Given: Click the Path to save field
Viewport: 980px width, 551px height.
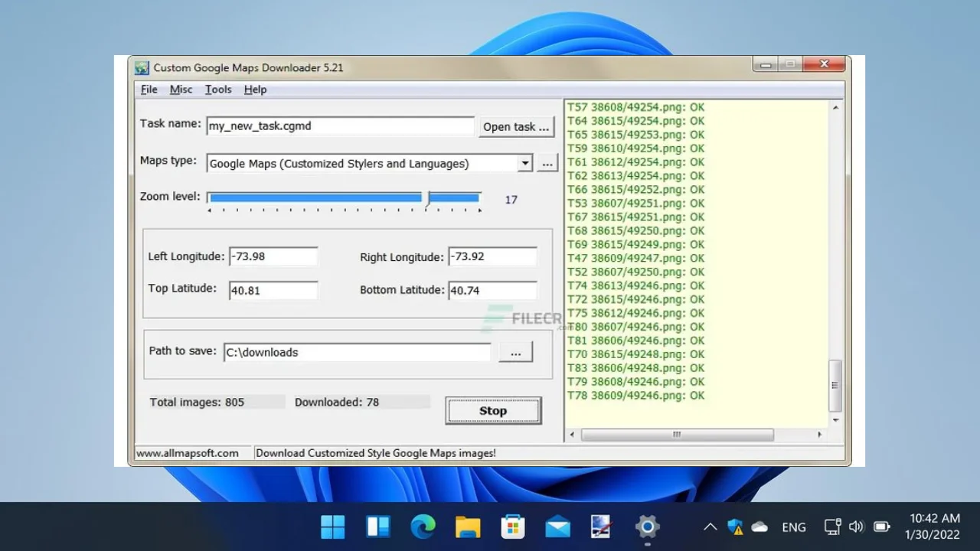Looking at the screenshot, I should (x=358, y=352).
